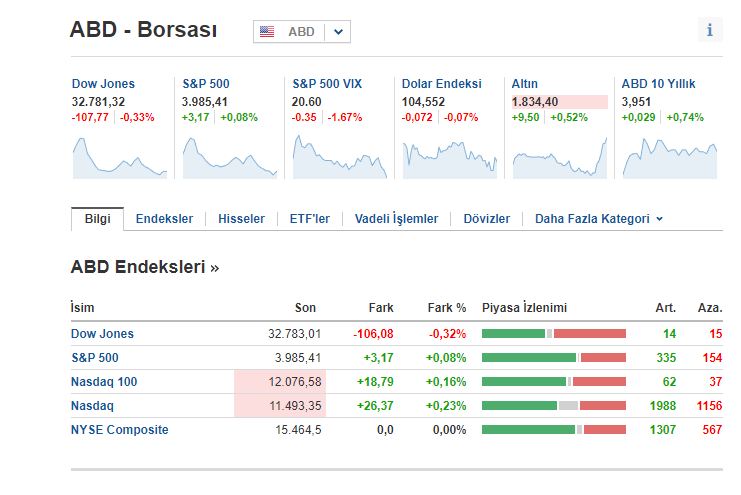Go to the Vadeli İşlemler tab

tap(396, 219)
